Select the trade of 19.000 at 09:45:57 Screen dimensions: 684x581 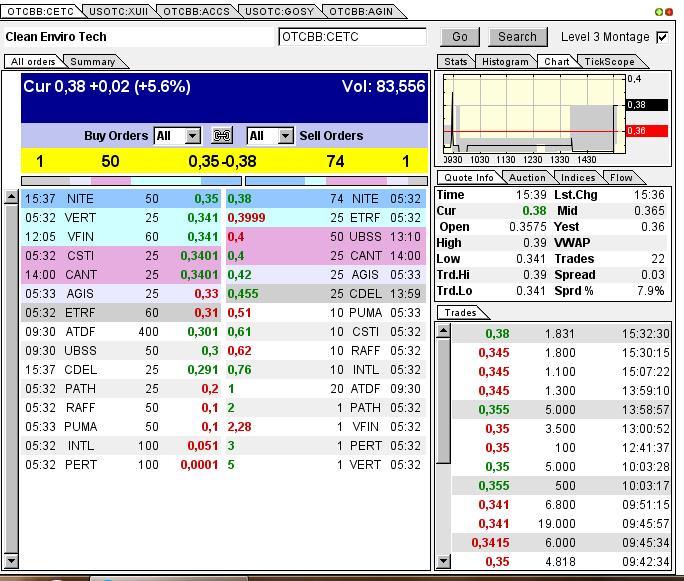561,524
